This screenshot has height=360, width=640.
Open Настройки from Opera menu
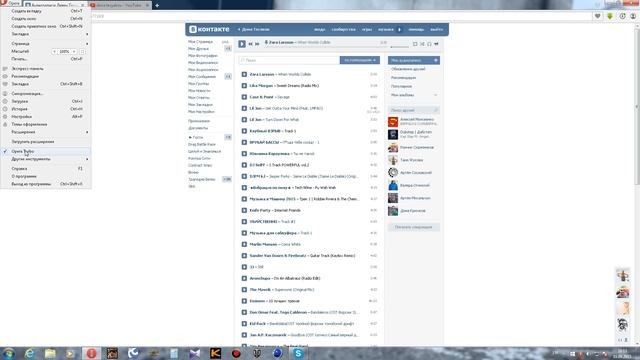point(45,116)
